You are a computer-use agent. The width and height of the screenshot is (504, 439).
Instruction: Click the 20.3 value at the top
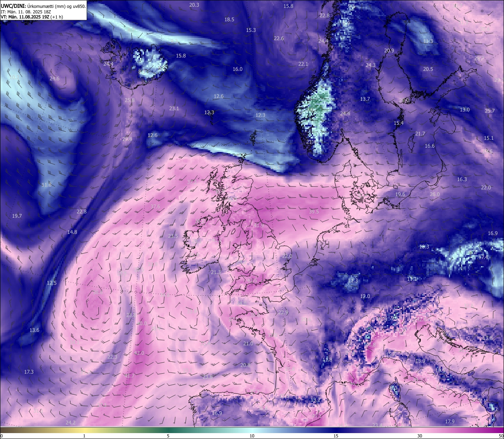pos(194,5)
